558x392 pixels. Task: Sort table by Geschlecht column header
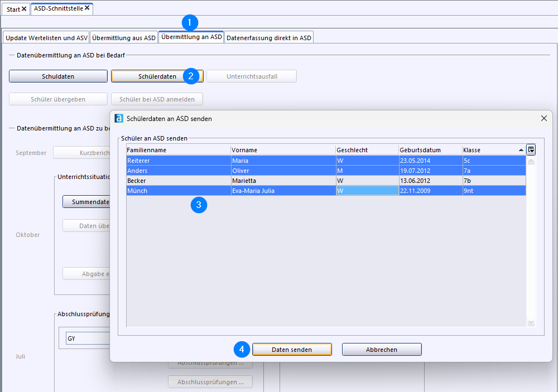coord(367,150)
